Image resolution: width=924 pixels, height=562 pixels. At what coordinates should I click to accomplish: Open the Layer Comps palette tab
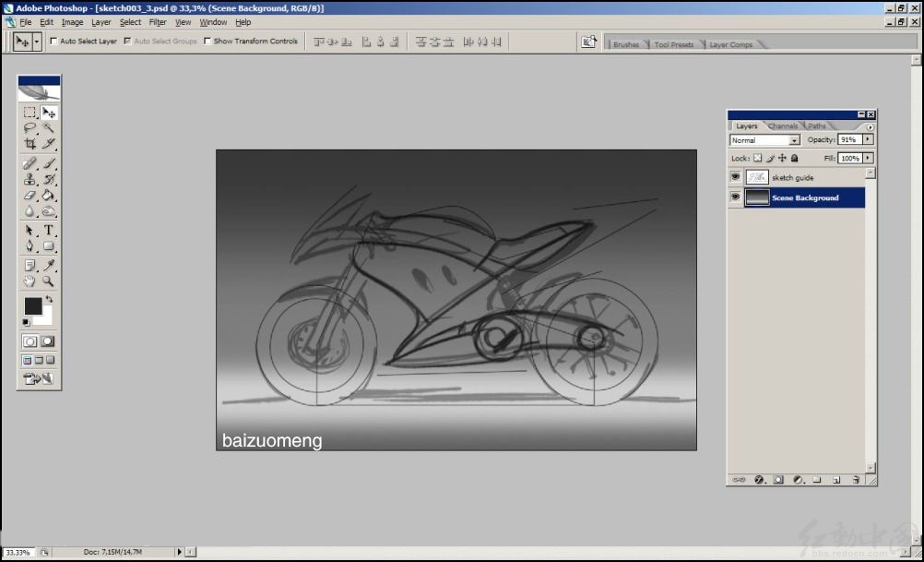[x=730, y=44]
